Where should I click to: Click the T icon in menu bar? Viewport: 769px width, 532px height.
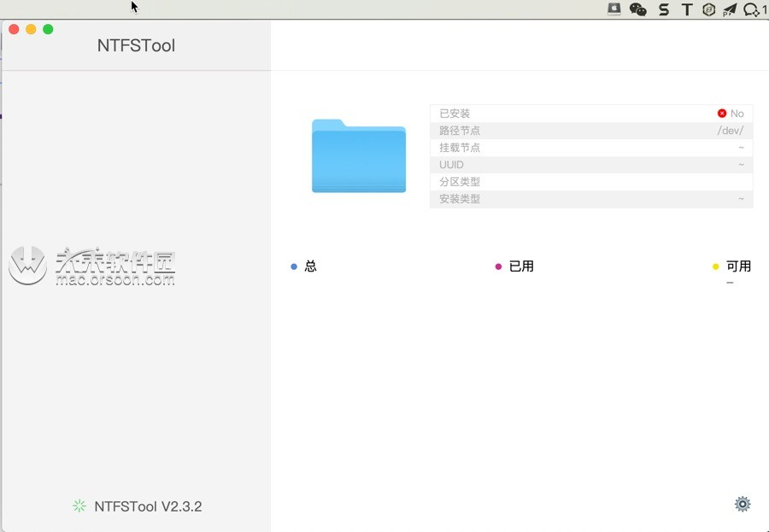point(687,9)
